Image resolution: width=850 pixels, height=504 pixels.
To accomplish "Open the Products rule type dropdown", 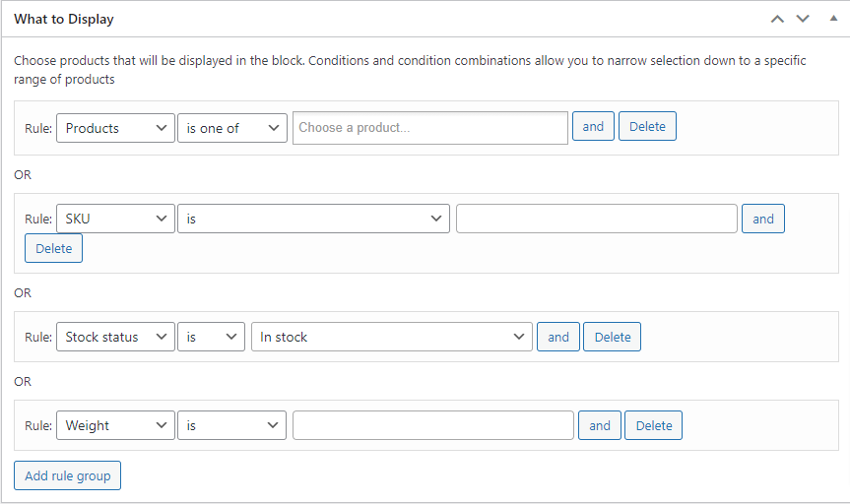I will pyautogui.click(x=115, y=128).
